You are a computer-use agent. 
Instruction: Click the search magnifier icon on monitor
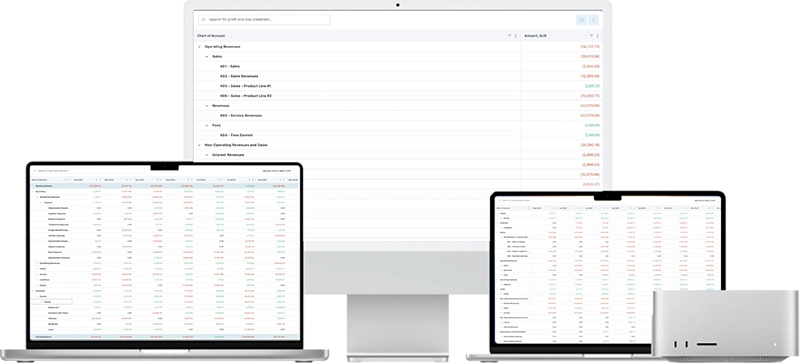pyautogui.click(x=204, y=19)
